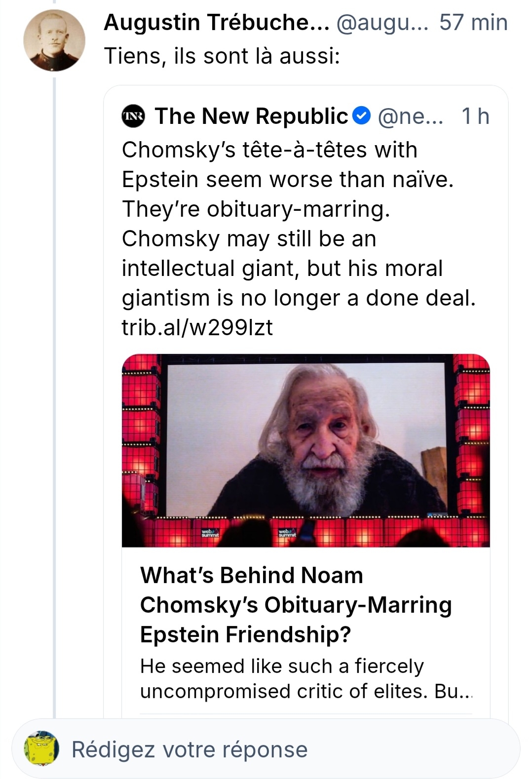Viewport: 532px width, 779px height.
Task: Click the blue verified badge
Action: point(363,117)
